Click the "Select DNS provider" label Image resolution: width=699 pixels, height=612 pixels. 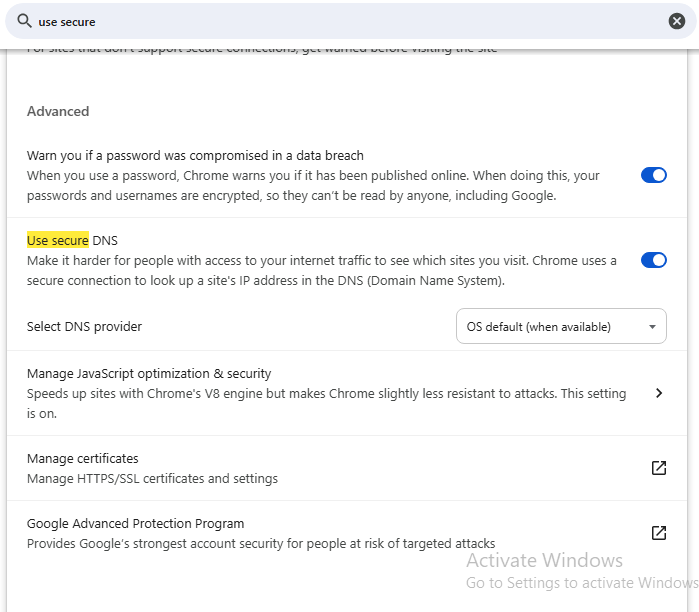(84, 326)
